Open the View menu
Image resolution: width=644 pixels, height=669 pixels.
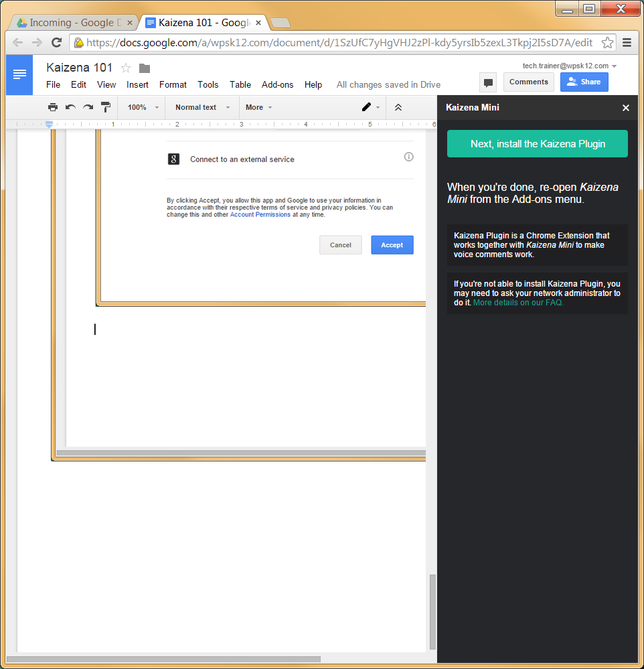pos(106,84)
